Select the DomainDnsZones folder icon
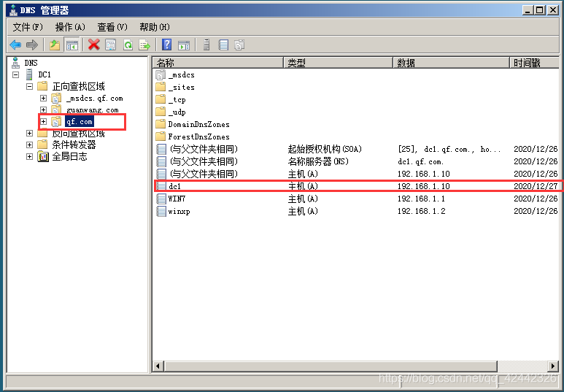 pyautogui.click(x=161, y=124)
